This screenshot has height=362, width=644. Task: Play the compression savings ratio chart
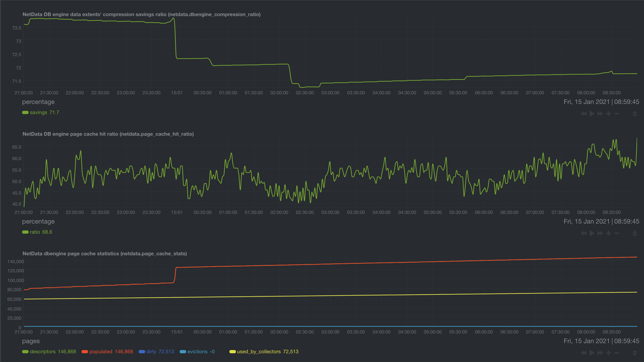(591, 114)
